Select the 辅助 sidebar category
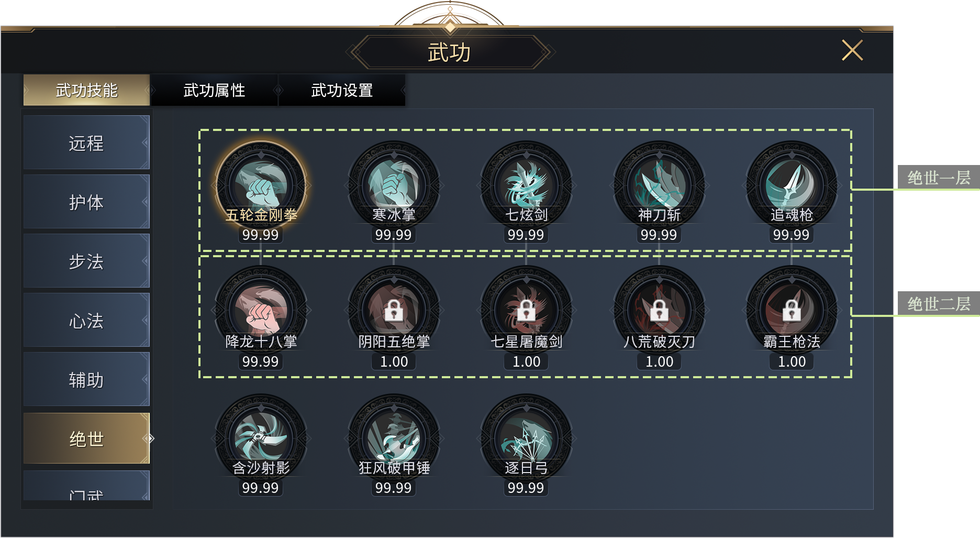 pyautogui.click(x=86, y=379)
